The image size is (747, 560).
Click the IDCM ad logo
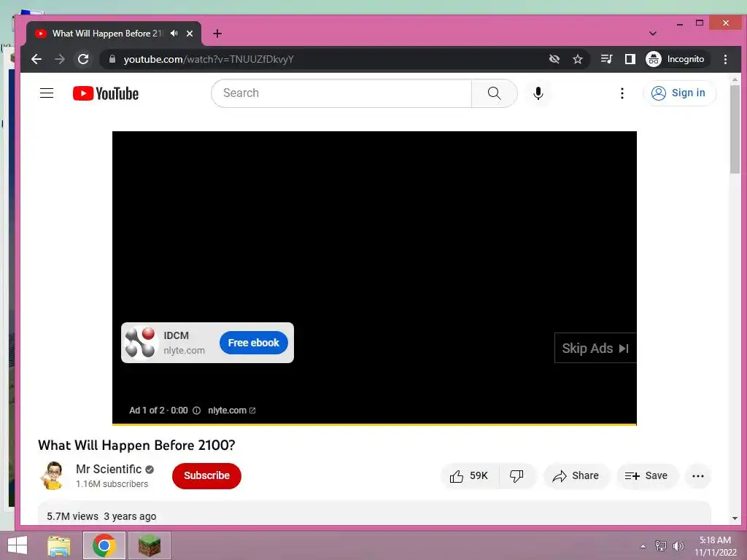pos(140,343)
